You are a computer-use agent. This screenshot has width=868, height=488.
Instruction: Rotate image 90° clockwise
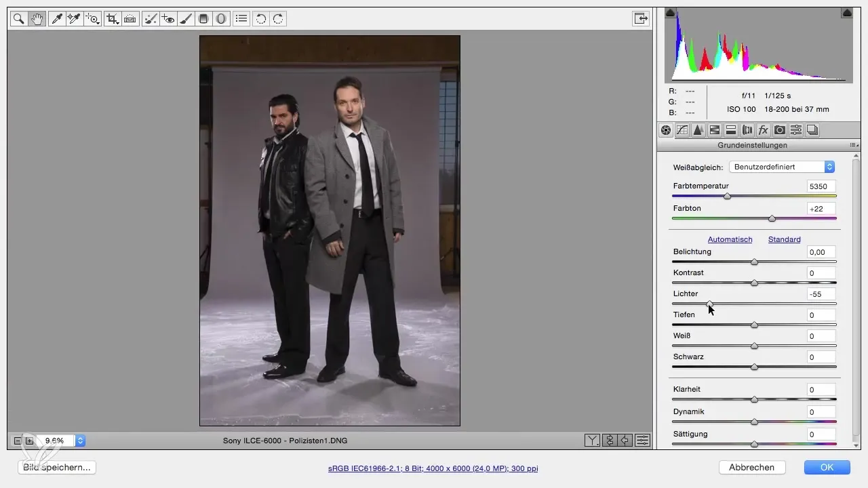278,19
